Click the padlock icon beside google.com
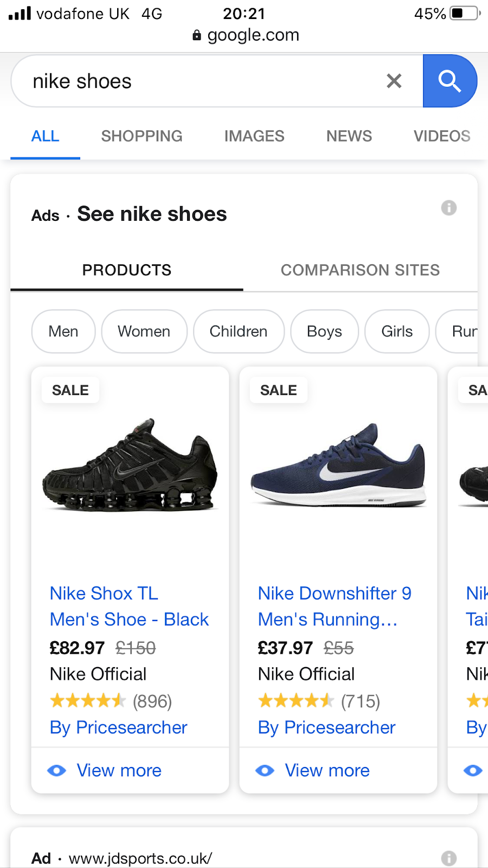488x868 pixels. pyautogui.click(x=197, y=35)
